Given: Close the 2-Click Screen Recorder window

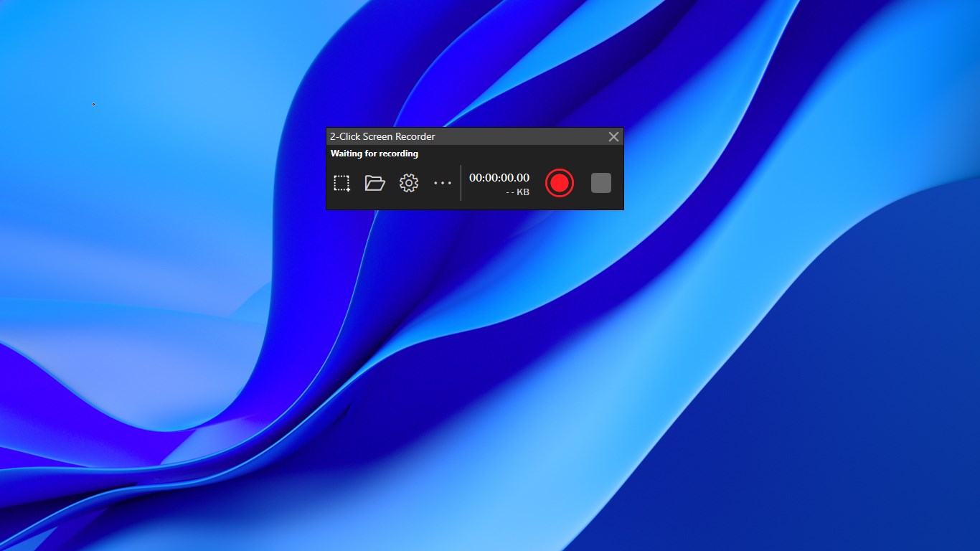Looking at the screenshot, I should [613, 136].
